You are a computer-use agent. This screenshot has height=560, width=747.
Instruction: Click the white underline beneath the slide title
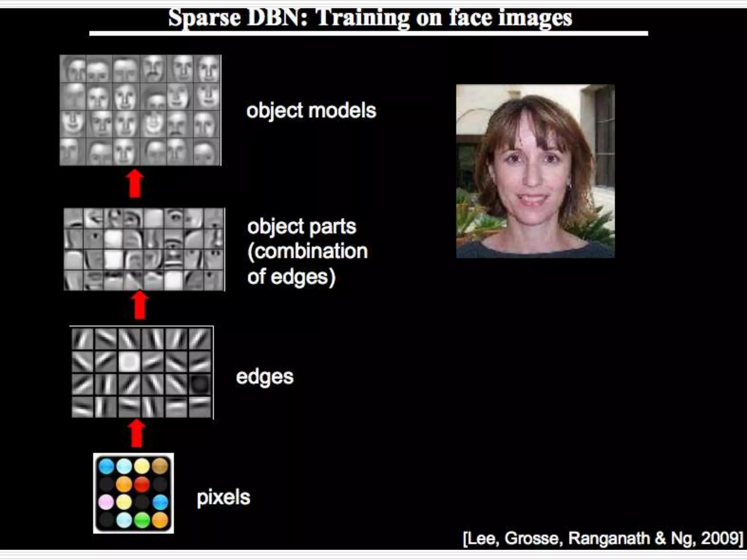pyautogui.click(x=368, y=34)
